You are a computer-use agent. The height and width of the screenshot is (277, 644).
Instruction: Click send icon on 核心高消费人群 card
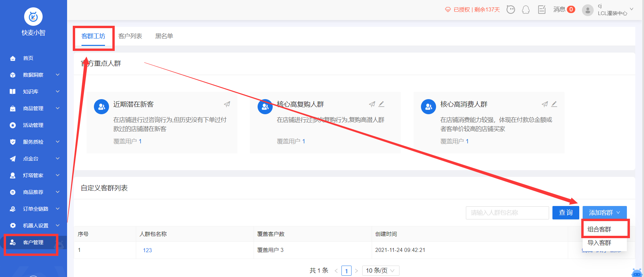(x=545, y=104)
